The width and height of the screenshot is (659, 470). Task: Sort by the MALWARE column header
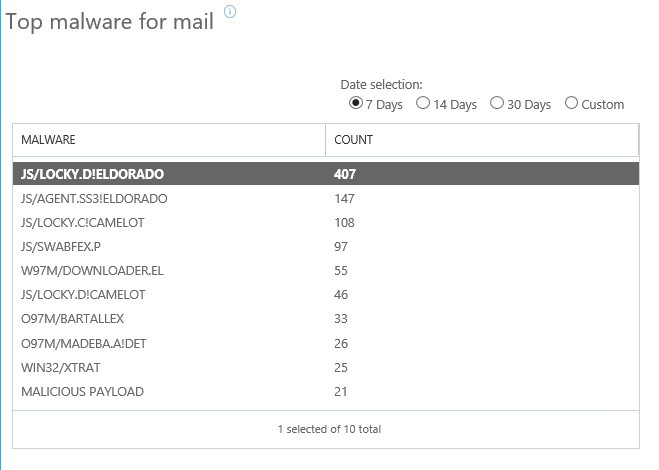(x=169, y=140)
